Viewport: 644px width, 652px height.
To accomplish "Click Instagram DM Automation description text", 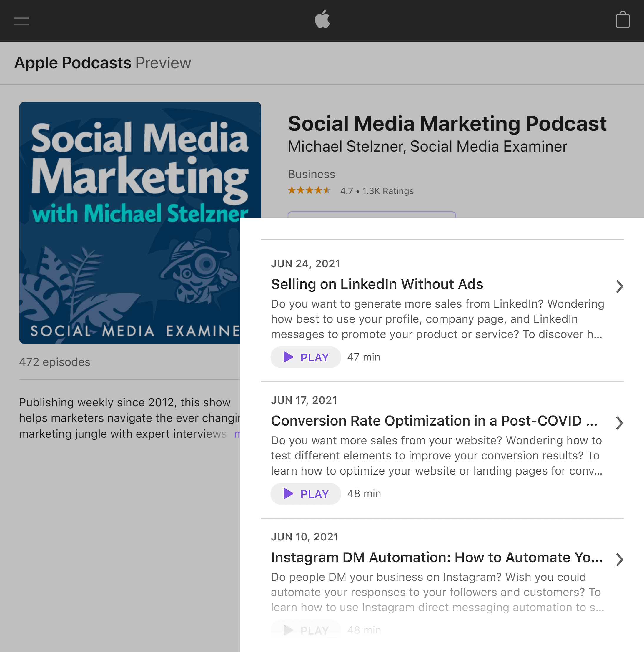I will point(437,592).
